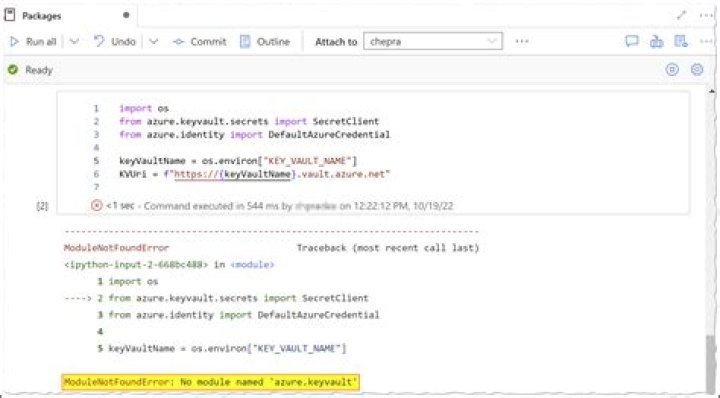Screen dimensions: 720x398
Task: Open the rightmost toolbar ellipsis menu
Action: (706, 42)
